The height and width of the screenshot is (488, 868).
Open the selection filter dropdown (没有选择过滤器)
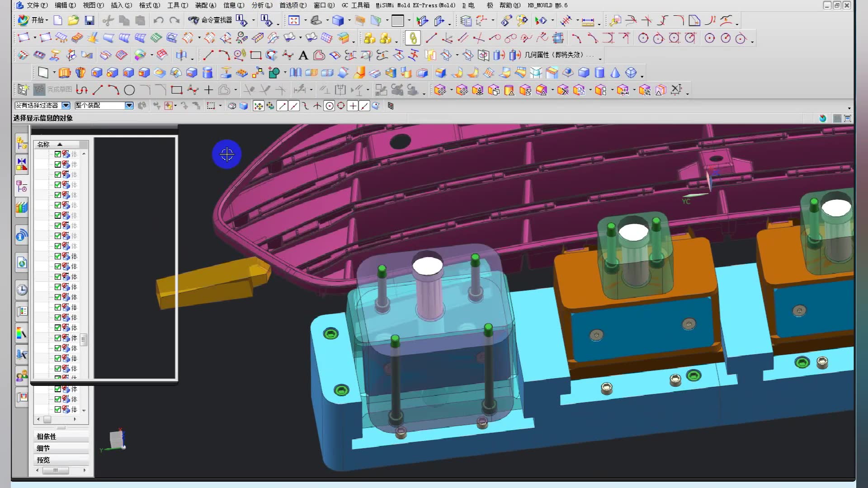[x=66, y=105]
